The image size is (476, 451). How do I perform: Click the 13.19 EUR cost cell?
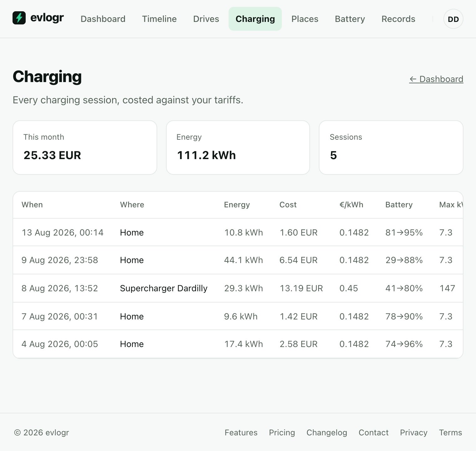pos(301,288)
